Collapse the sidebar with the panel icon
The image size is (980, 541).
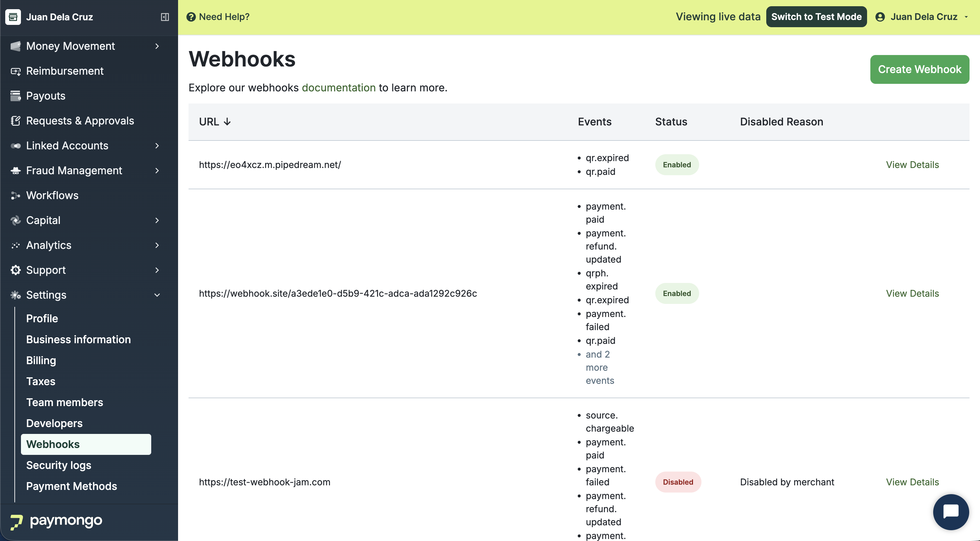tap(165, 17)
